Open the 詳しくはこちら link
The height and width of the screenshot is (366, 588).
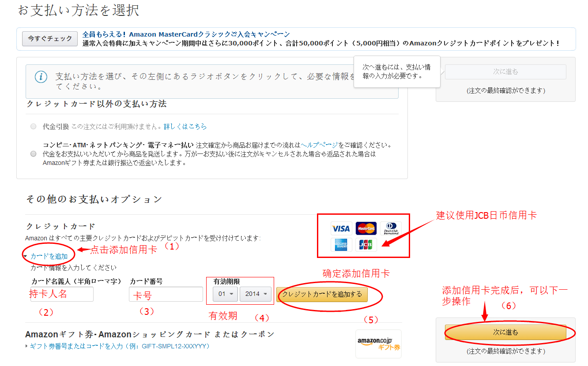[185, 127]
